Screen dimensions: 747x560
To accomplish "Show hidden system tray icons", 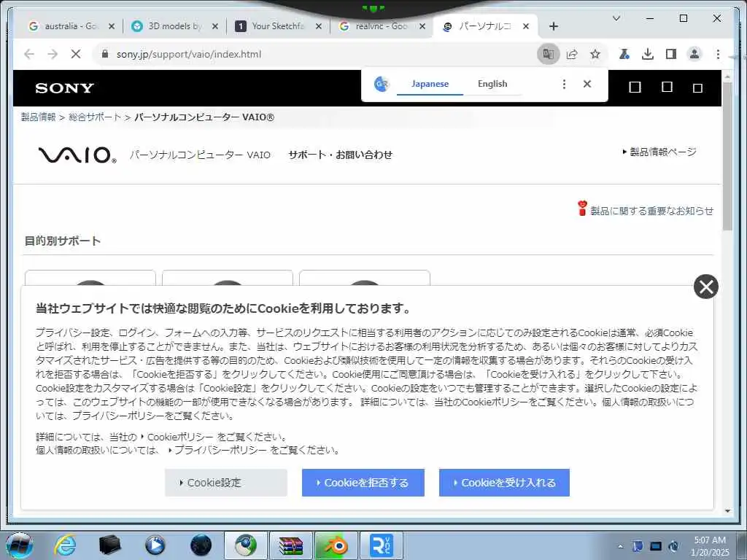I will point(620,547).
